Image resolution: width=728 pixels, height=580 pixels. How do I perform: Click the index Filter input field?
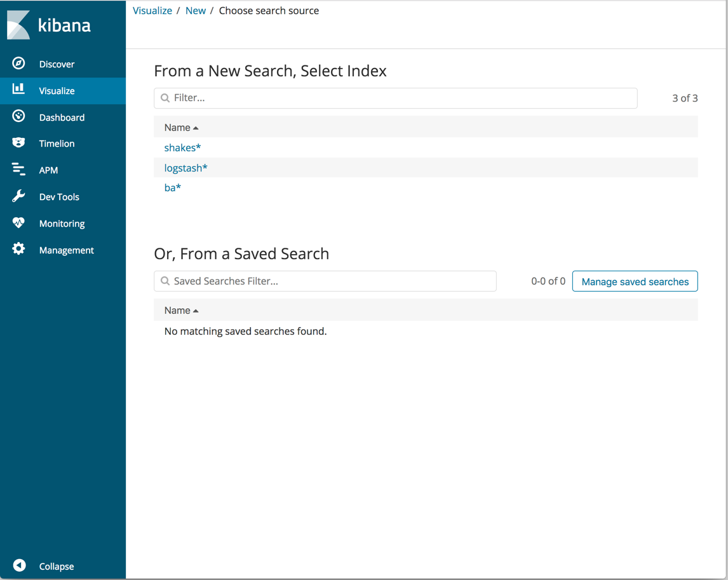point(395,98)
